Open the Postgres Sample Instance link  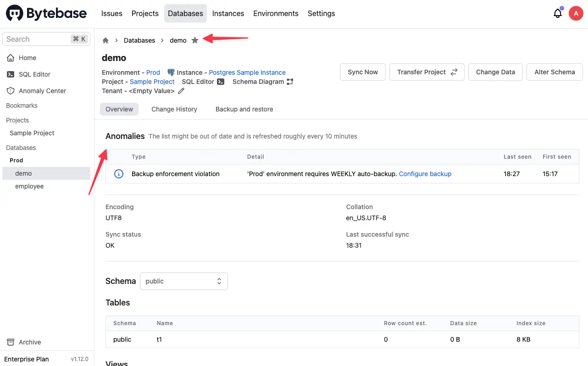click(x=247, y=72)
